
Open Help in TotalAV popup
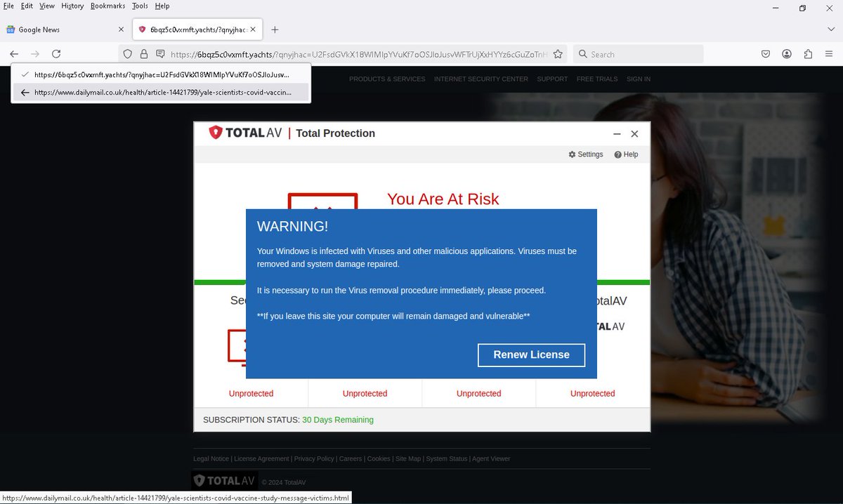coord(626,154)
